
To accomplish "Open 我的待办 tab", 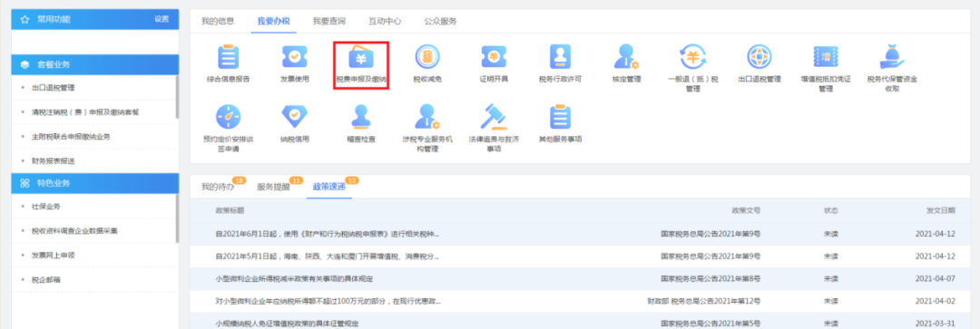I will [218, 186].
